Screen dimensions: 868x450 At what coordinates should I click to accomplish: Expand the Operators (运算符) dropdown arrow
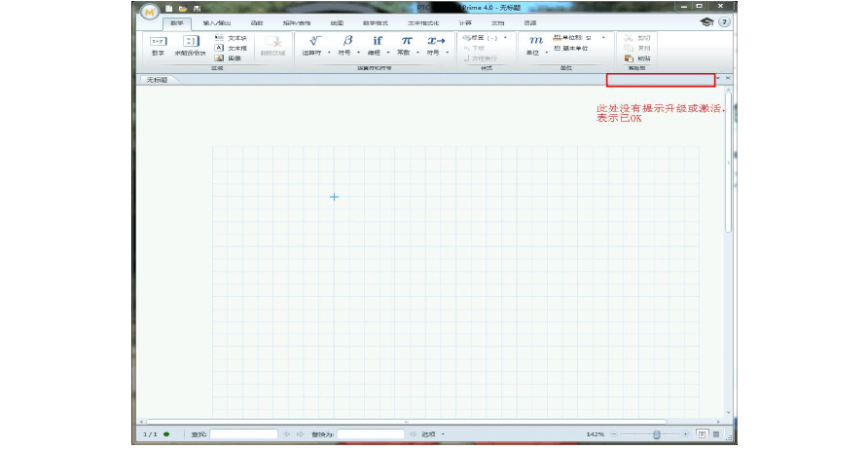(329, 53)
